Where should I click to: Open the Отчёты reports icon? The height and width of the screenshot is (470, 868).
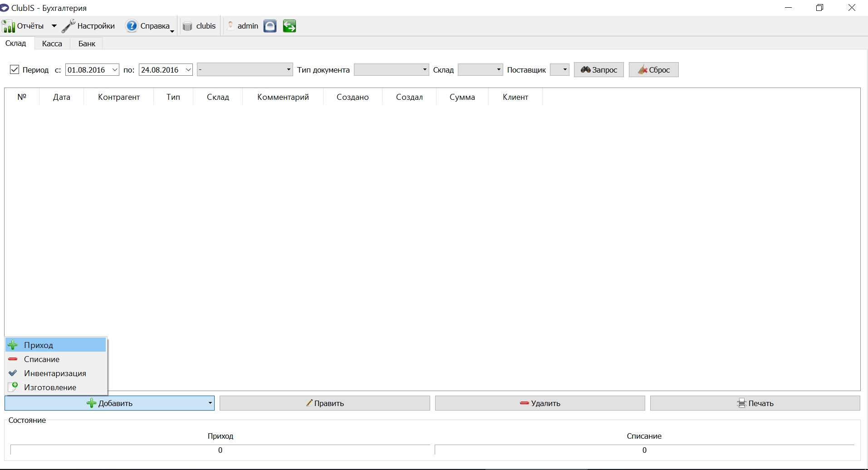coord(9,26)
